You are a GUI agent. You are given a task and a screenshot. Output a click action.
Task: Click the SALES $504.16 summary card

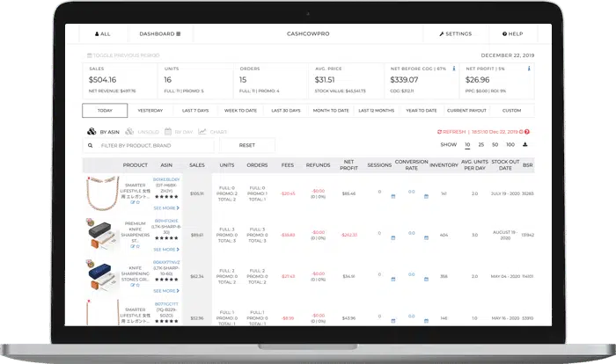click(x=120, y=80)
